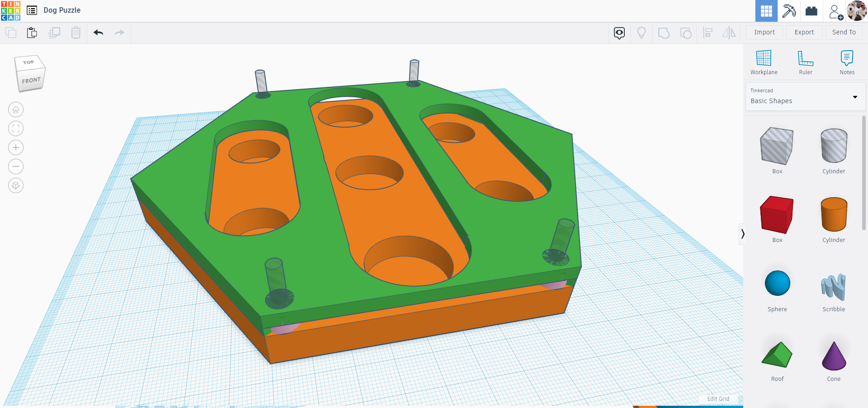Screen dimensions: 868x408
Task: Collapse the shapes panel with chevron
Action: point(742,234)
